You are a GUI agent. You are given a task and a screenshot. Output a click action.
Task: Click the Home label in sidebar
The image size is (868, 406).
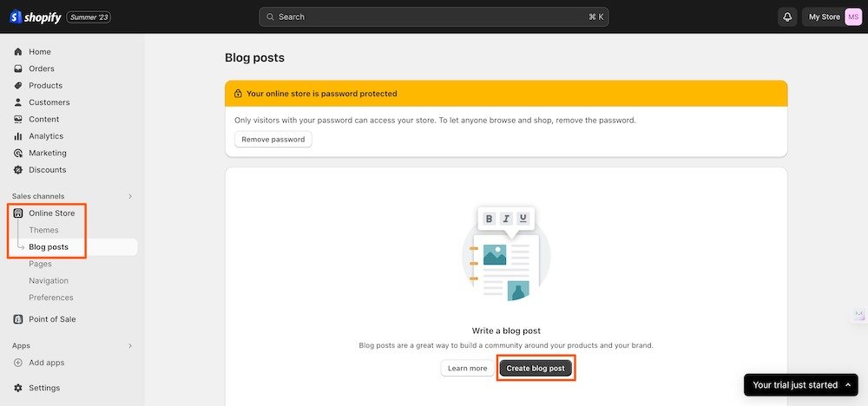tap(40, 51)
